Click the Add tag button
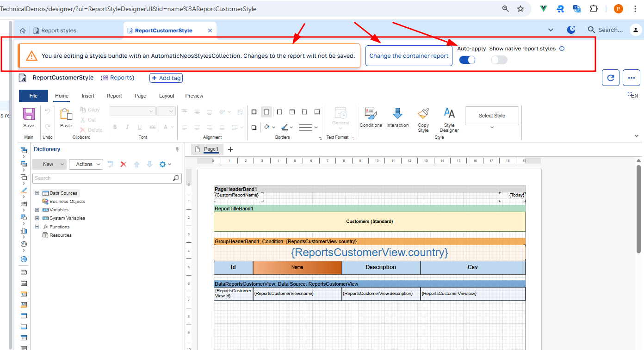The width and height of the screenshot is (644, 350). coord(166,78)
